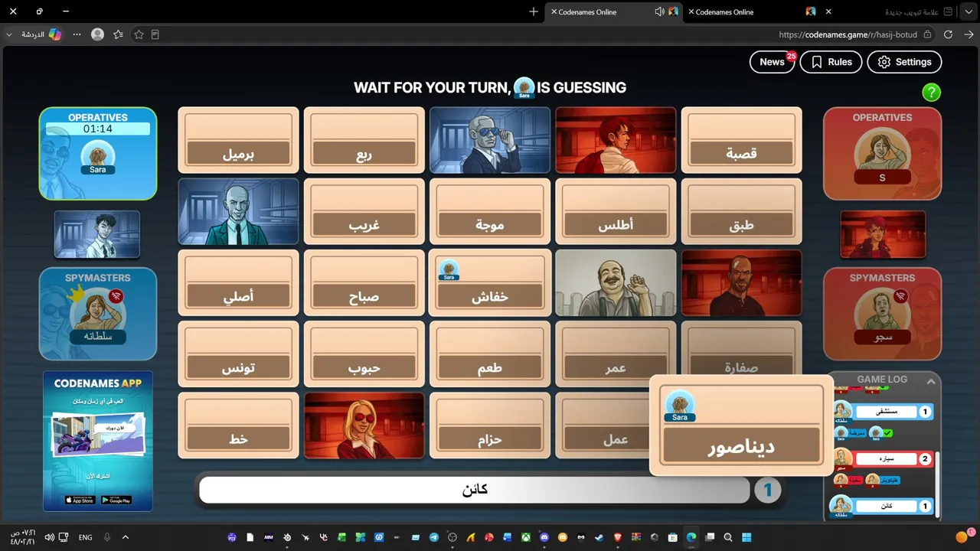The width and height of the screenshot is (980, 551).
Task: Open the Windows Start menu
Action: [746, 537]
